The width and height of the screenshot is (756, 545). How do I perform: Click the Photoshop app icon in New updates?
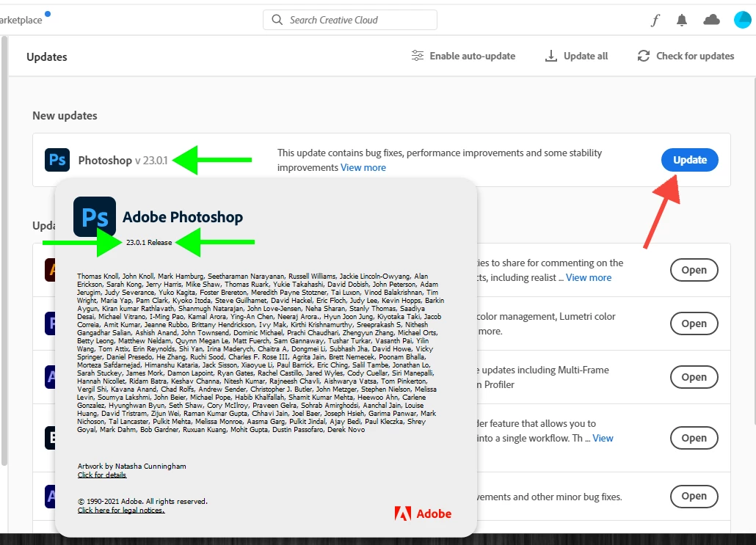(57, 160)
